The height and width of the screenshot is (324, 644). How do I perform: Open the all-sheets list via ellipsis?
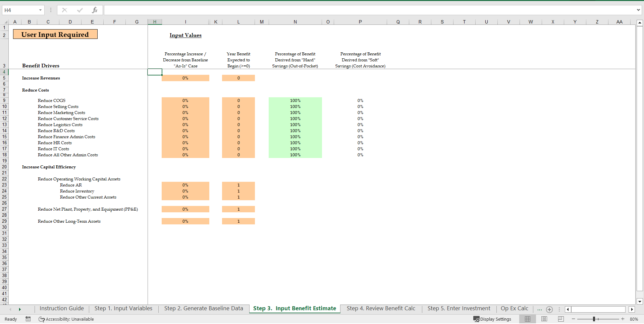539,309
